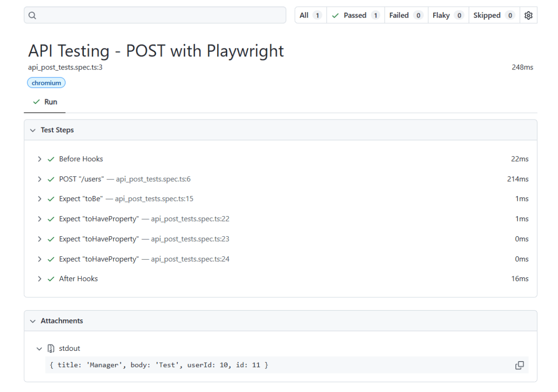The image size is (558, 392).
Task: Show All tests filter
Action: tap(310, 15)
